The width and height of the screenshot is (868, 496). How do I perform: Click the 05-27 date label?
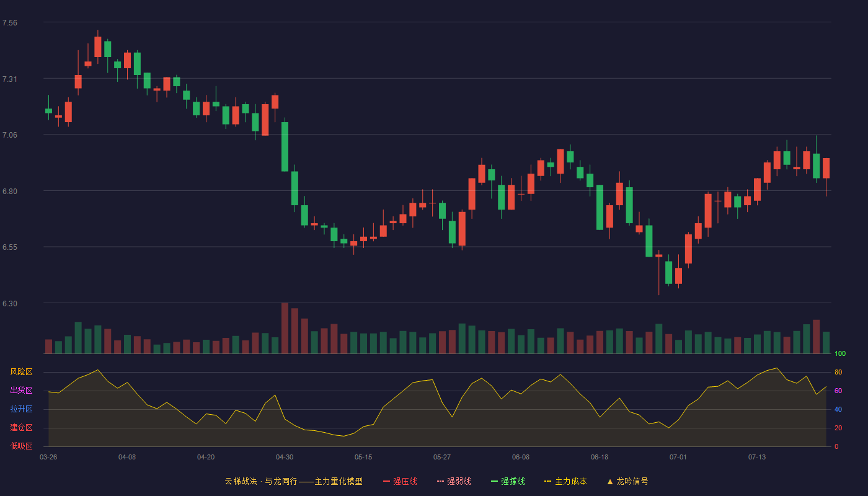(x=442, y=457)
